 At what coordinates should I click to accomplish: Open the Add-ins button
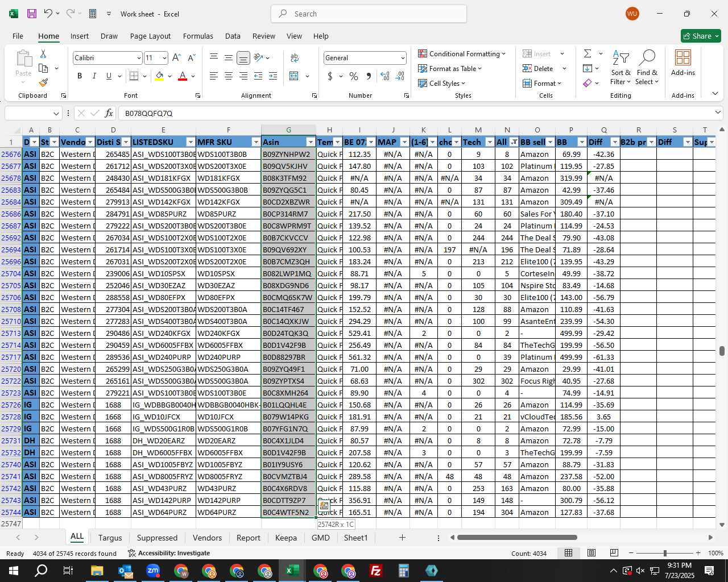tap(682, 63)
